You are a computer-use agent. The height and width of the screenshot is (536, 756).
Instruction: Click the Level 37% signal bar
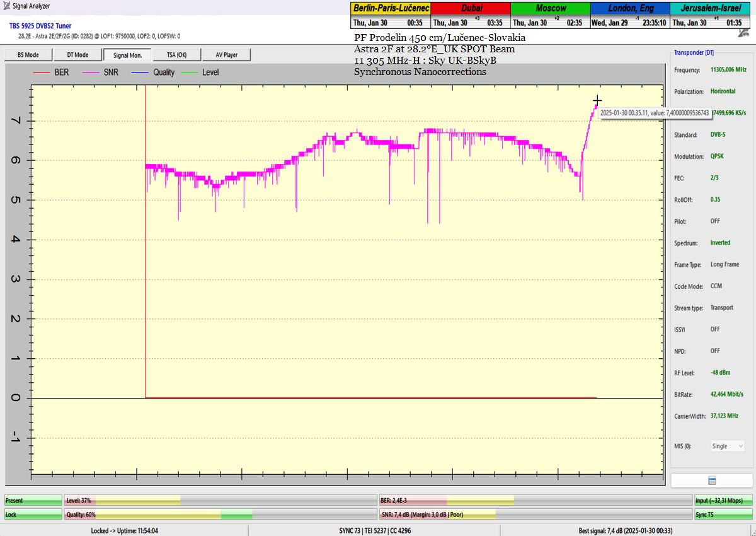[x=220, y=500]
